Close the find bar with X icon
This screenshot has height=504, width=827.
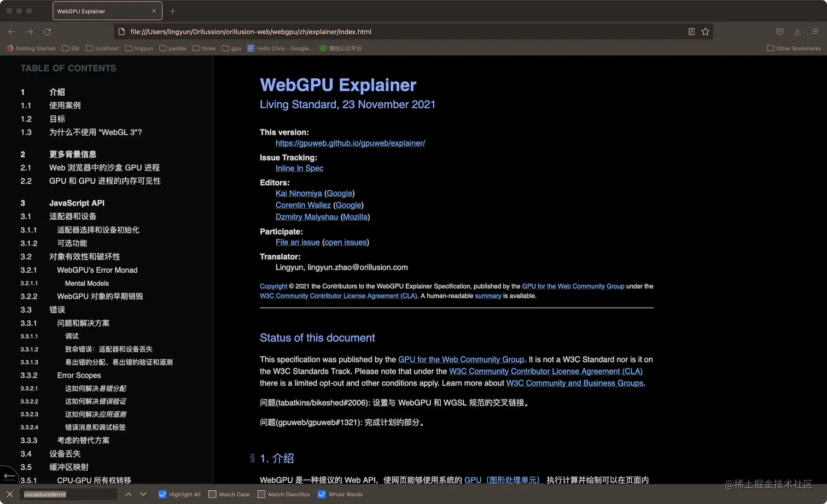pos(10,494)
